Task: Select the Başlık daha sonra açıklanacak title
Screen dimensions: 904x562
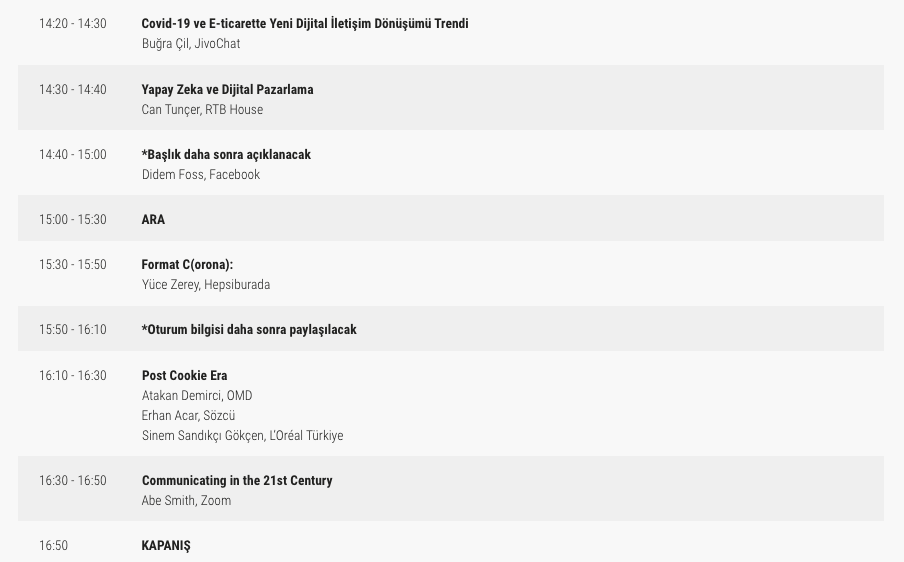Action: (x=226, y=154)
